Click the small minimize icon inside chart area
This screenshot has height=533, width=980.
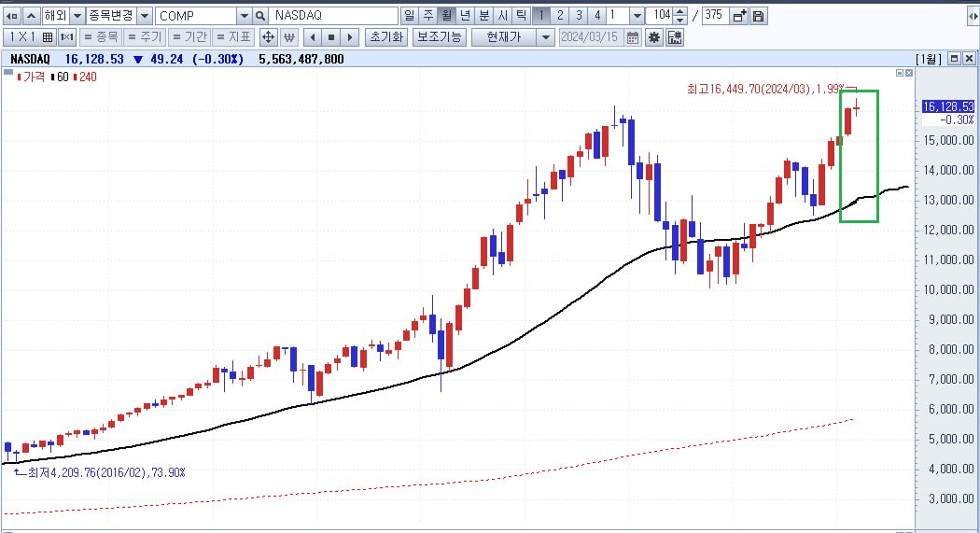(900, 73)
